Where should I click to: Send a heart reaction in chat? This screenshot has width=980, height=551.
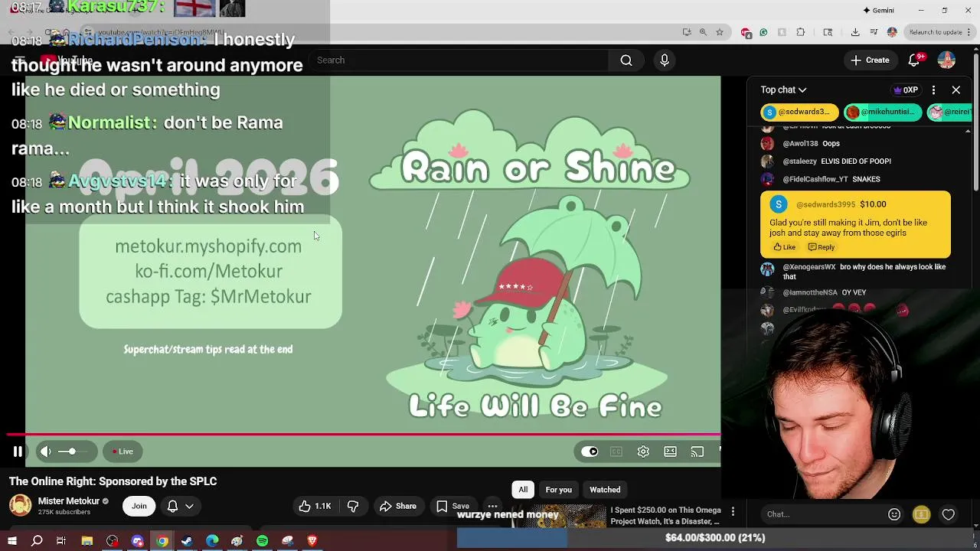coord(949,514)
